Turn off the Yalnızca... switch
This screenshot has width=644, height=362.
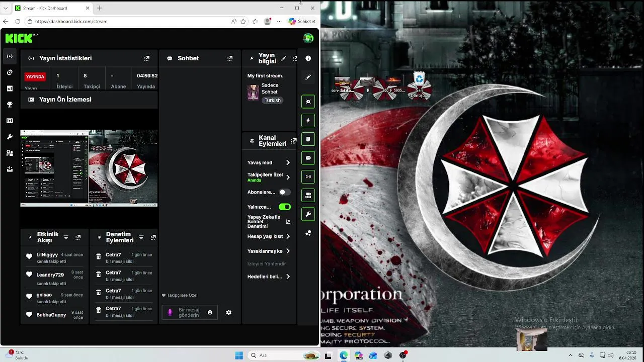(x=285, y=207)
